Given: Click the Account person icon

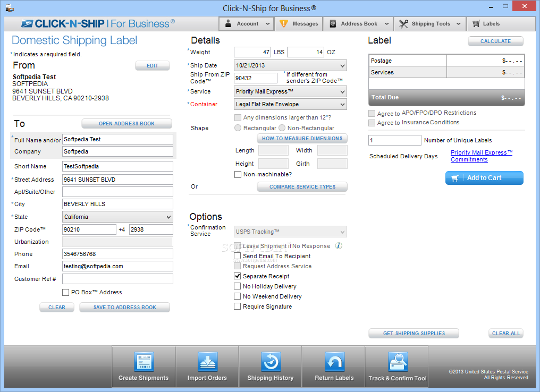Looking at the screenshot, I should (228, 23).
